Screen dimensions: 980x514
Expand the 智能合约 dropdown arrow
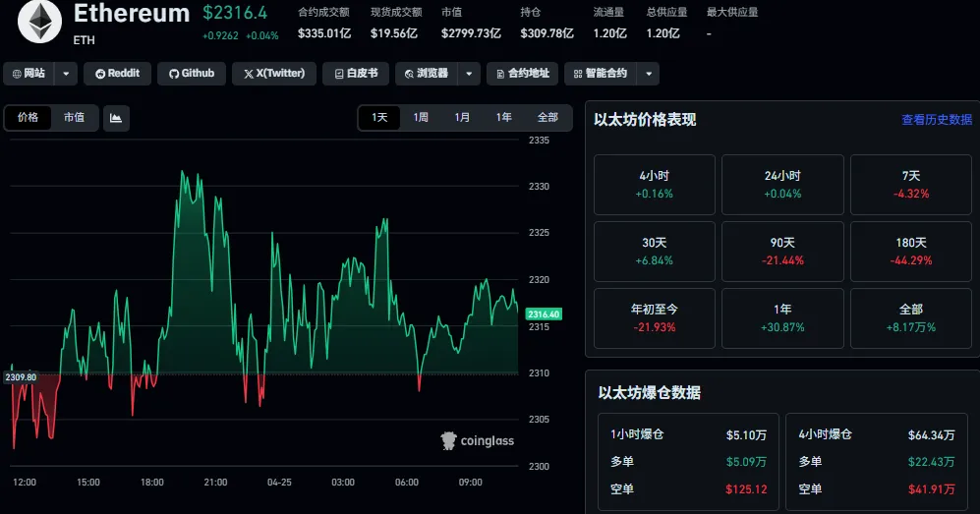(x=648, y=74)
